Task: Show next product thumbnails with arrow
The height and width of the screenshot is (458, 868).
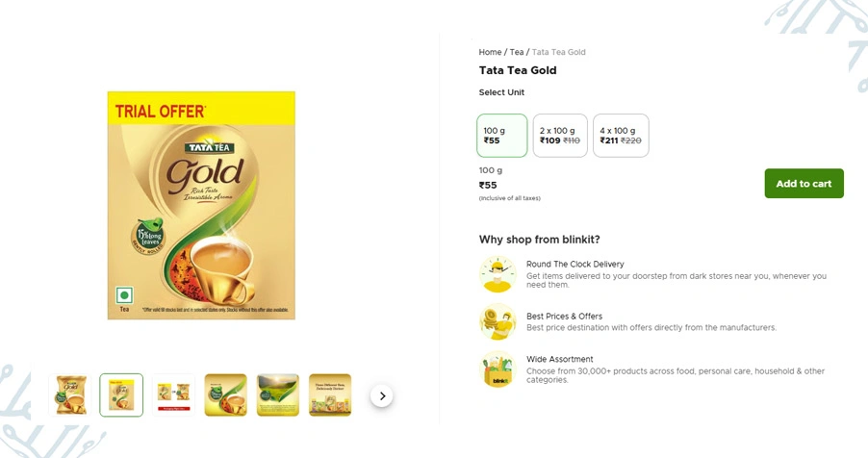Action: point(382,395)
